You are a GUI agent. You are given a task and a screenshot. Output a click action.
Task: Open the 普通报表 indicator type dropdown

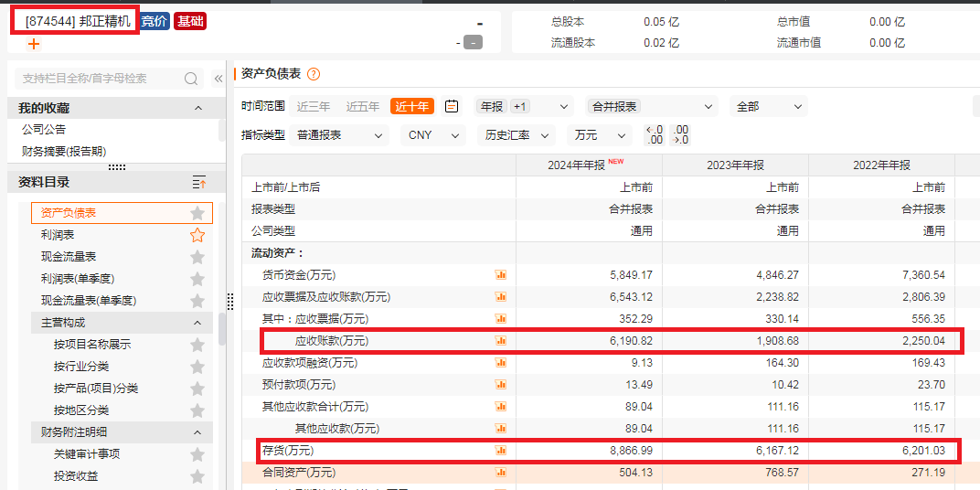[339, 135]
